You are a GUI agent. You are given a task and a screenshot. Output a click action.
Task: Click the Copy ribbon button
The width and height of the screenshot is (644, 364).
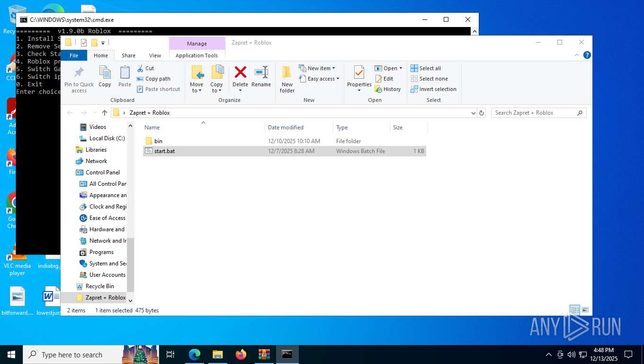pyautogui.click(x=105, y=77)
